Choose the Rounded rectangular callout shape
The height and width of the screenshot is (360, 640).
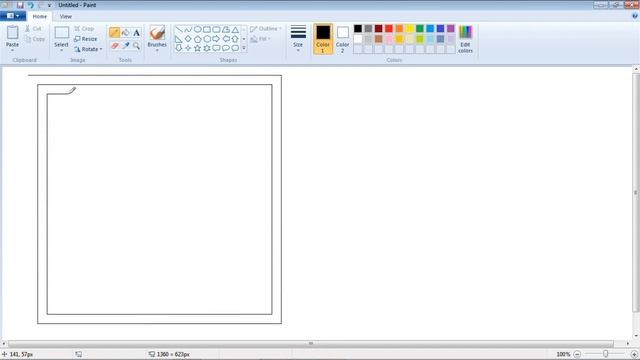click(x=216, y=48)
